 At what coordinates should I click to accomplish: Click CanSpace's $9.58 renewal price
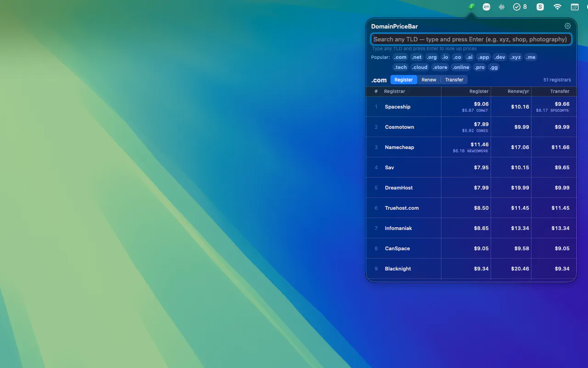pos(521,248)
